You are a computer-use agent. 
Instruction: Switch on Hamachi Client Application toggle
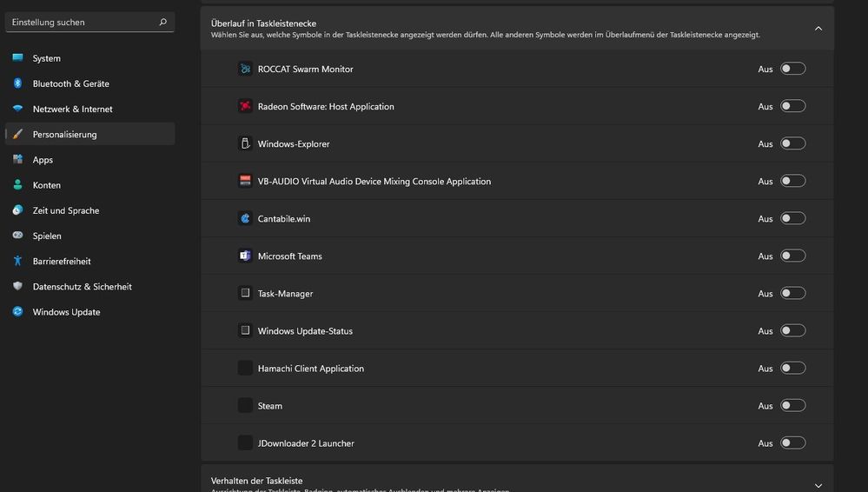pyautogui.click(x=792, y=368)
